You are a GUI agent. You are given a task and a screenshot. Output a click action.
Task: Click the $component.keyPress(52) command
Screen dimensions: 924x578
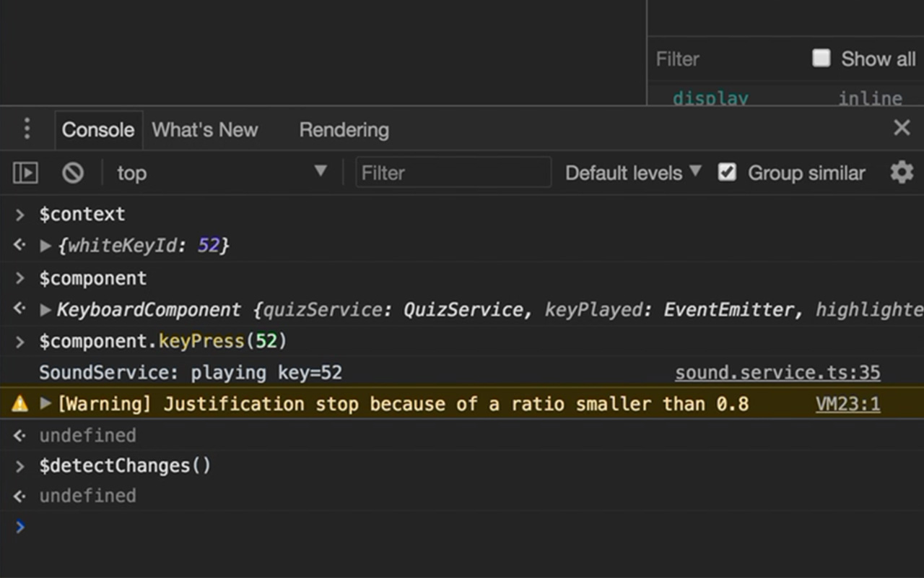163,341
